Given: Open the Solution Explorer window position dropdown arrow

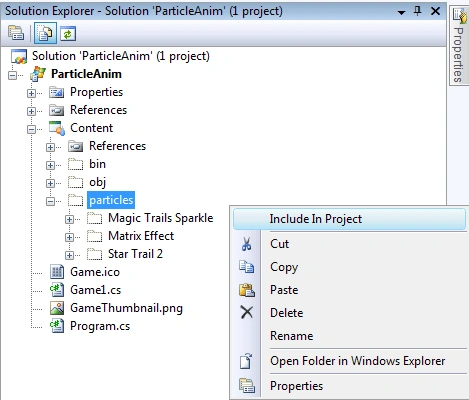Looking at the screenshot, I should 401,12.
